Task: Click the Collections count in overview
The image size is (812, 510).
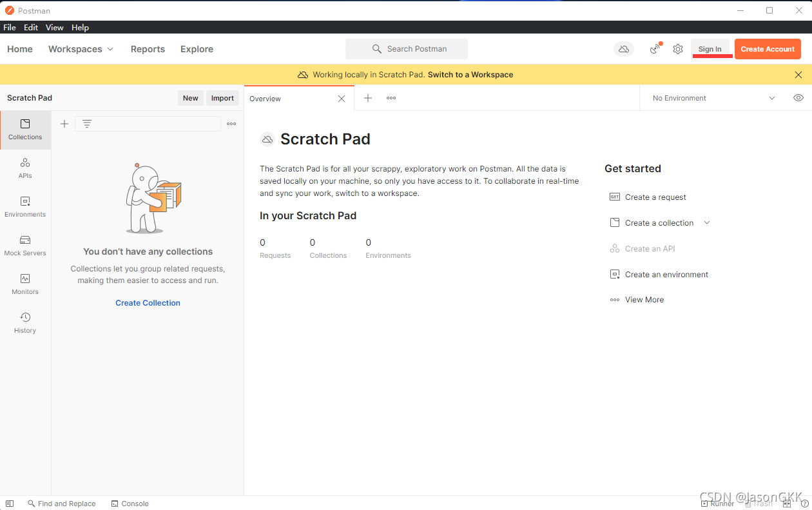Action: coord(328,249)
